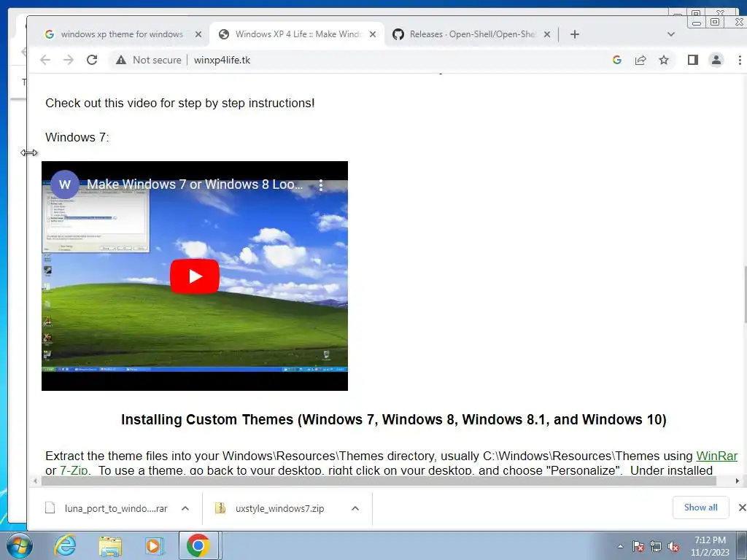The width and height of the screenshot is (747, 560).
Task: Reload the winxp4life.tk page
Action: (92, 60)
